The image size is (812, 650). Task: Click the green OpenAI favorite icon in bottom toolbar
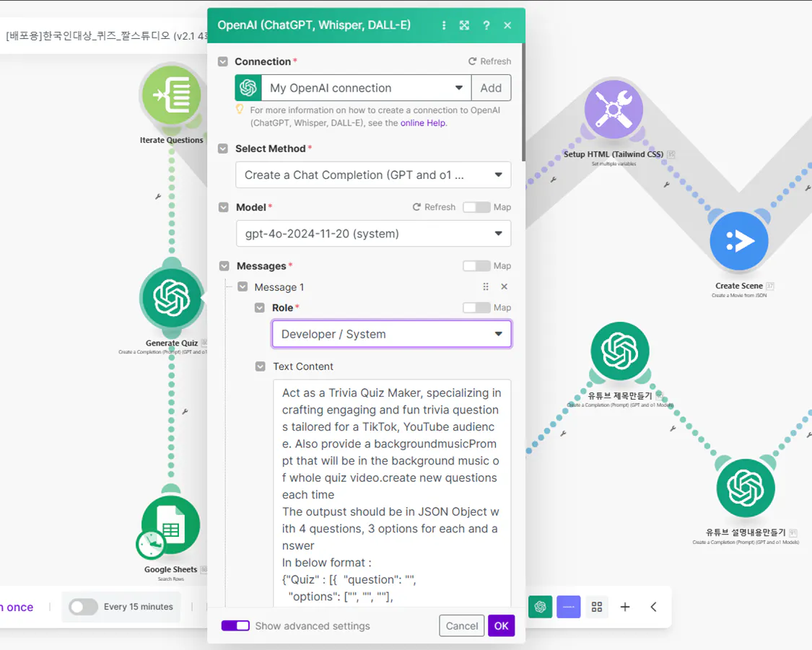click(x=540, y=607)
